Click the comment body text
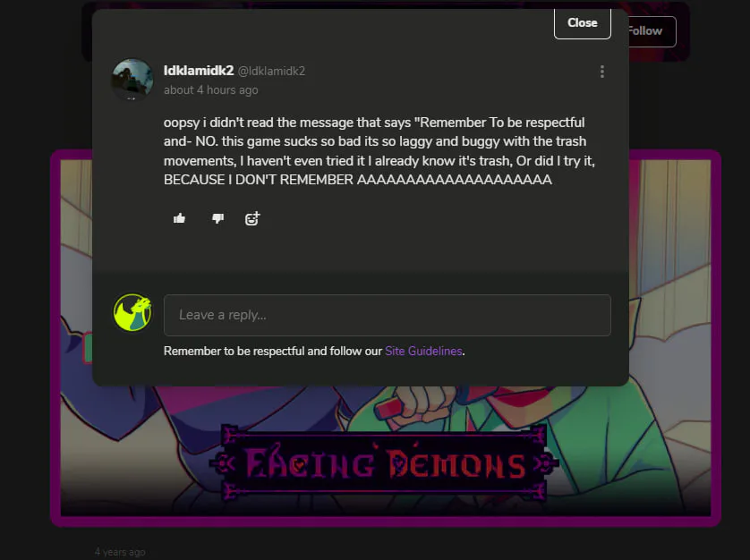The width and height of the screenshot is (750, 560). (x=379, y=151)
